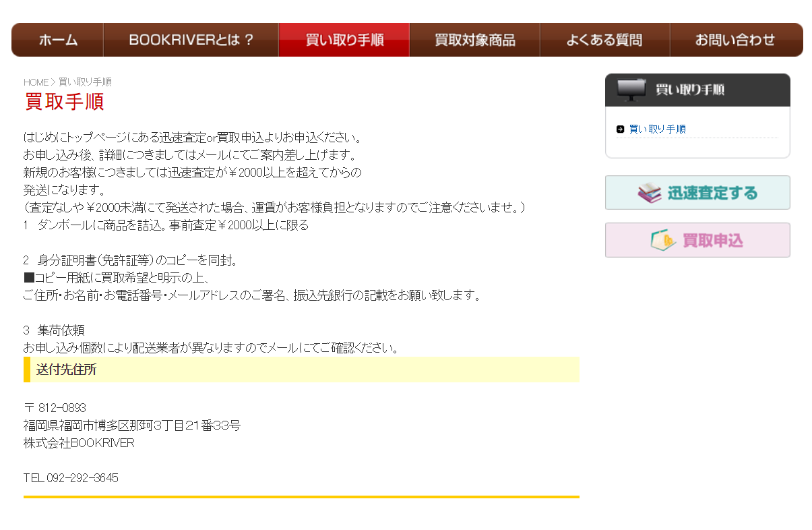Click the line 発送になります。

[x=64, y=190]
